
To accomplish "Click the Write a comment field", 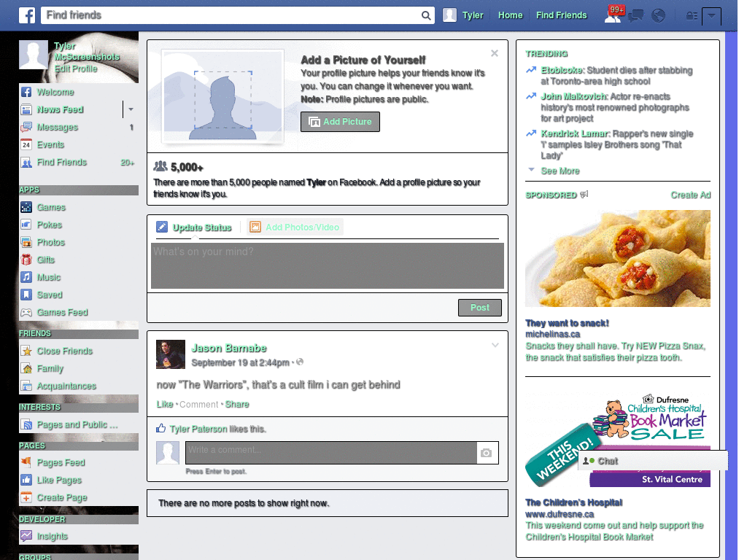I will point(331,453).
